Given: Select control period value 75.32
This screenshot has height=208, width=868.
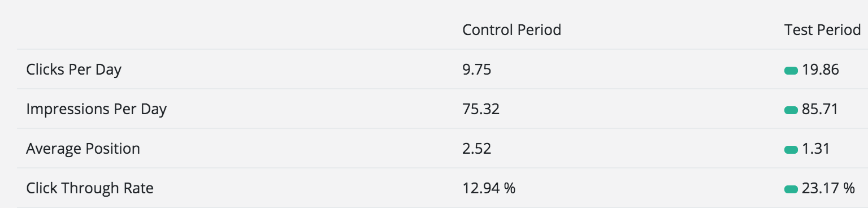Looking at the screenshot, I should point(481,109).
